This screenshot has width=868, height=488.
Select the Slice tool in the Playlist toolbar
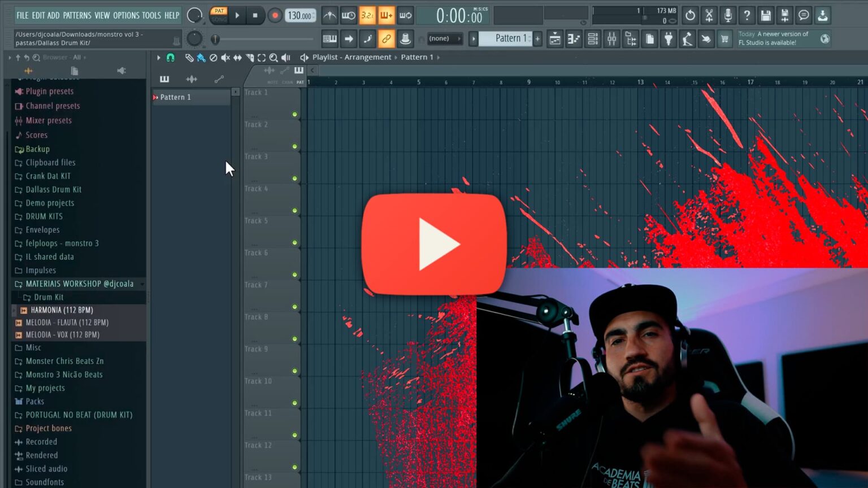[250, 58]
